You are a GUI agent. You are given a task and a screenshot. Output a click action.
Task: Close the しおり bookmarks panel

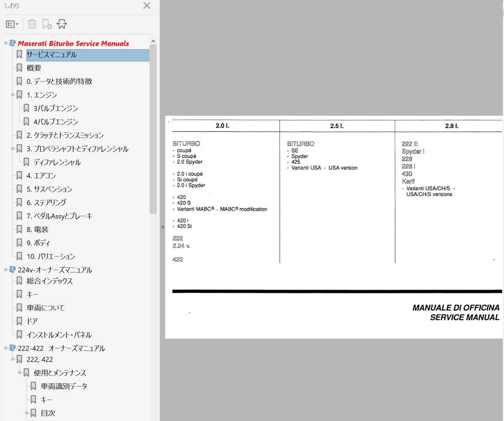point(147,5)
